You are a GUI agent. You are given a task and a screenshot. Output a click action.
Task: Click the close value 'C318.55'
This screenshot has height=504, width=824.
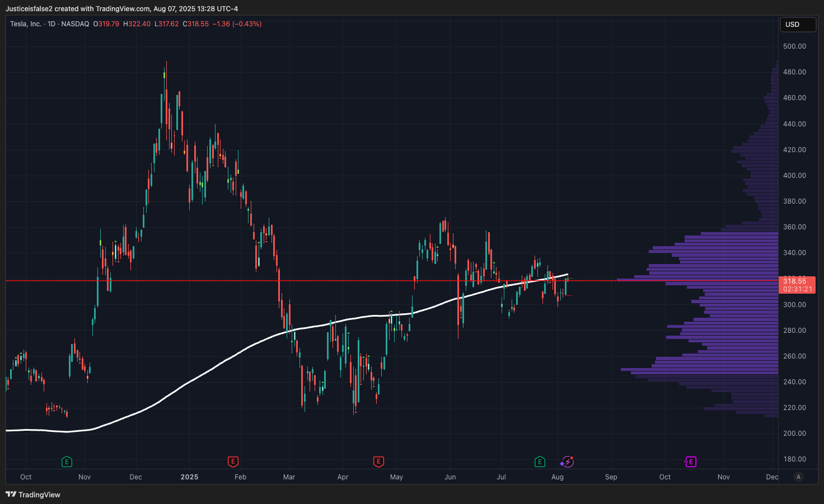[196, 24]
